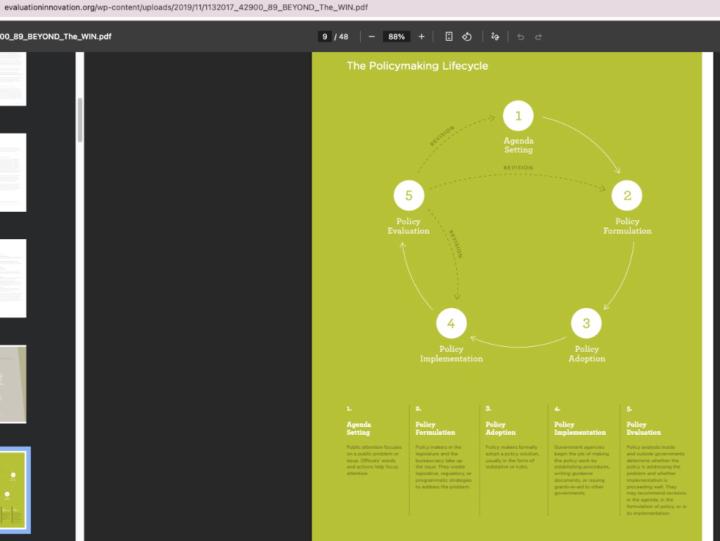The image size is (720, 541).
Task: Open the third thumbnail from the top in the sidebar
Action: coord(13,278)
